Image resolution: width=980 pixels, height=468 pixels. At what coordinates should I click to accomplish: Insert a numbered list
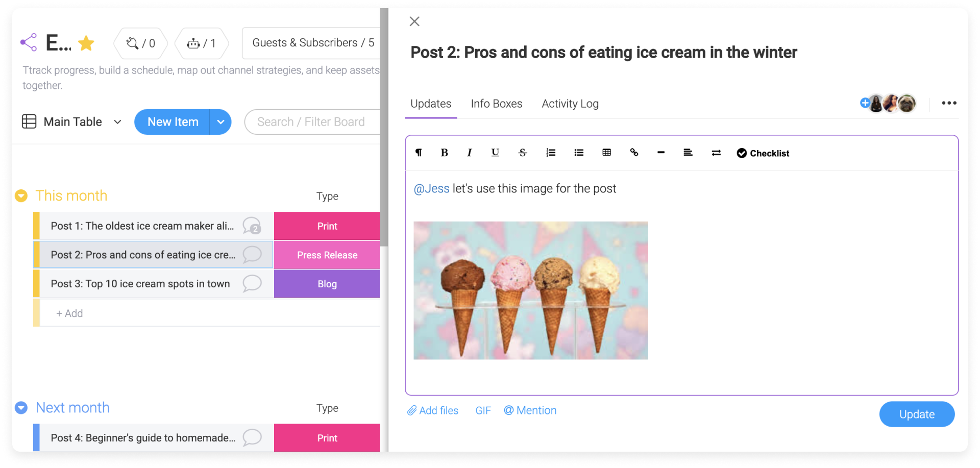pyautogui.click(x=551, y=153)
